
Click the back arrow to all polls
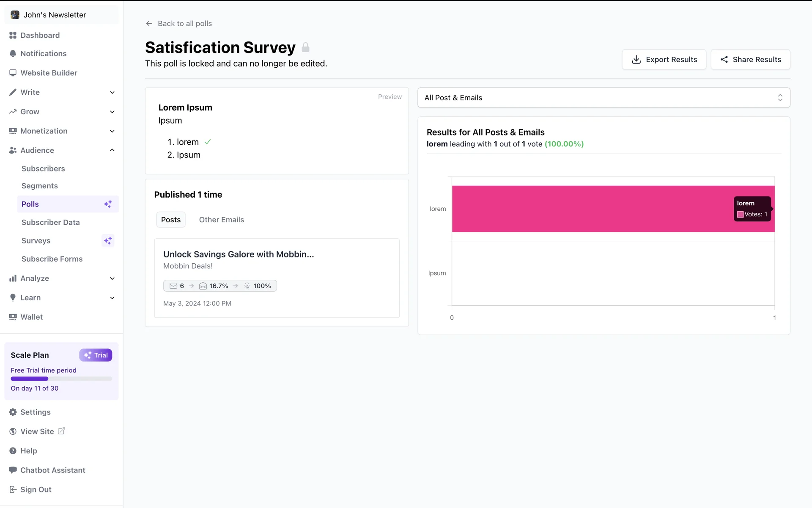coord(149,24)
